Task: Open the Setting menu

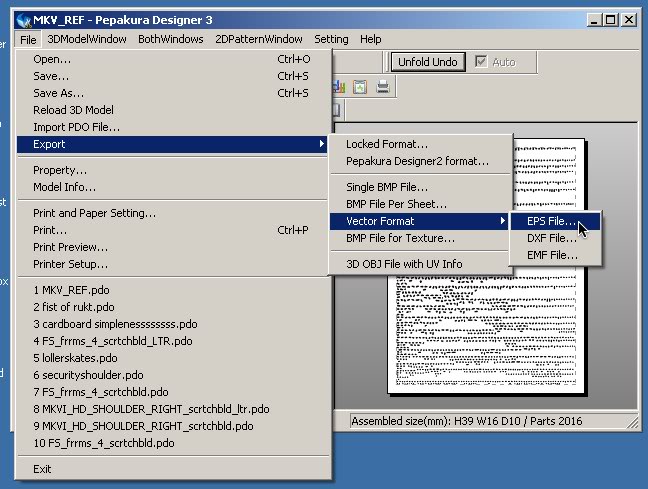Action: (x=331, y=39)
